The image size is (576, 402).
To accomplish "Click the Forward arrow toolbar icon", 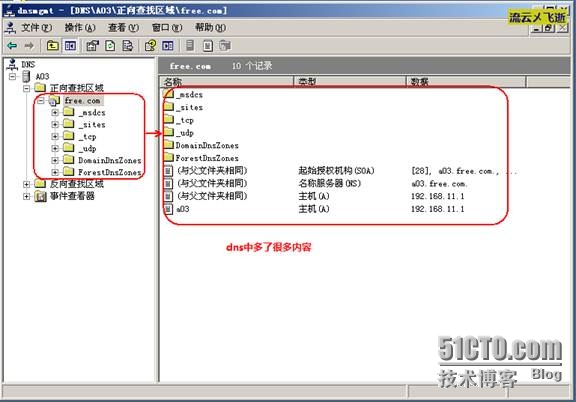I will click(x=29, y=46).
